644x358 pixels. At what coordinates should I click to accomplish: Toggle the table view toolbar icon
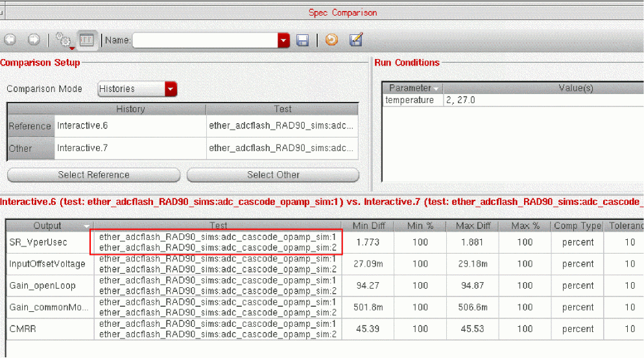pos(86,40)
